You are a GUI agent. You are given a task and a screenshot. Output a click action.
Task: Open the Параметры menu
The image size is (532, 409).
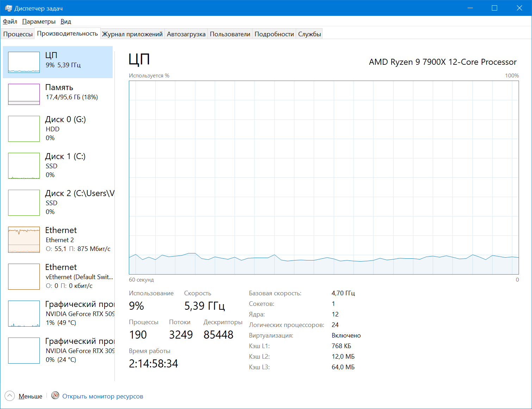point(39,21)
